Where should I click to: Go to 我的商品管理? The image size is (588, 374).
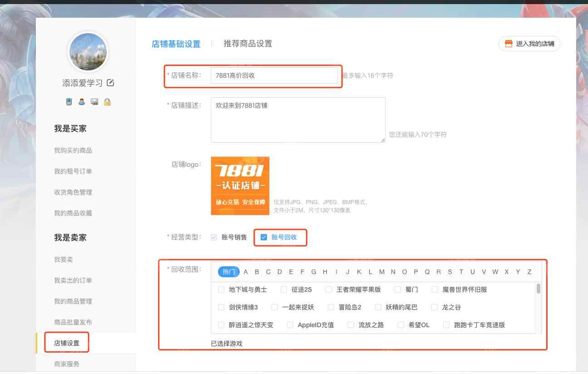coord(73,301)
